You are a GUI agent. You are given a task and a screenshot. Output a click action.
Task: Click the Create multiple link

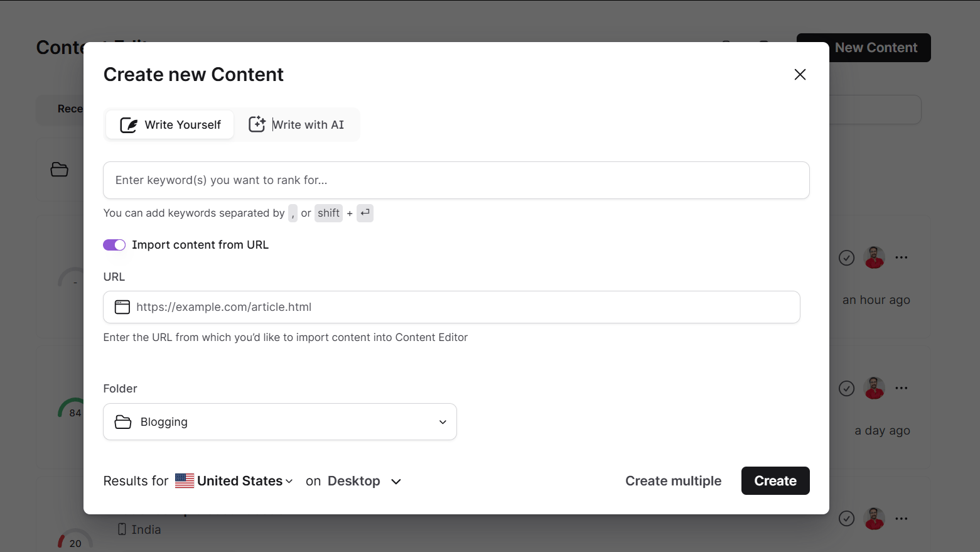[x=674, y=481]
